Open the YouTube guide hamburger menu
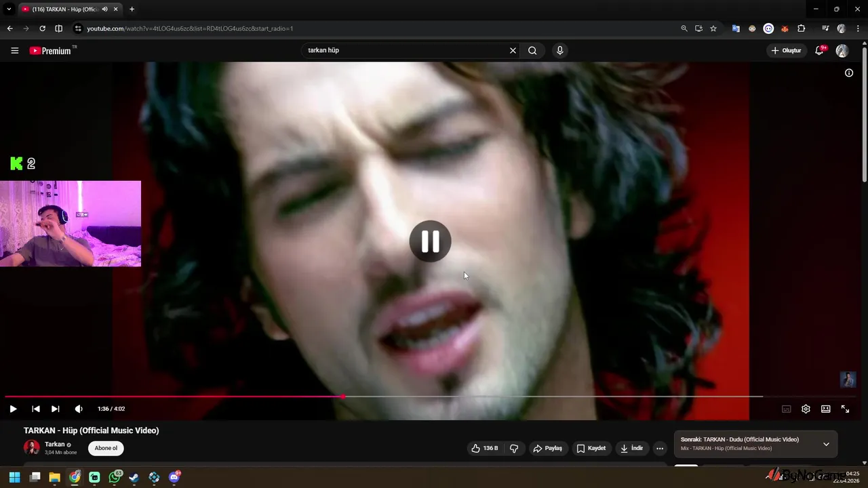The height and width of the screenshot is (488, 868). [14, 50]
